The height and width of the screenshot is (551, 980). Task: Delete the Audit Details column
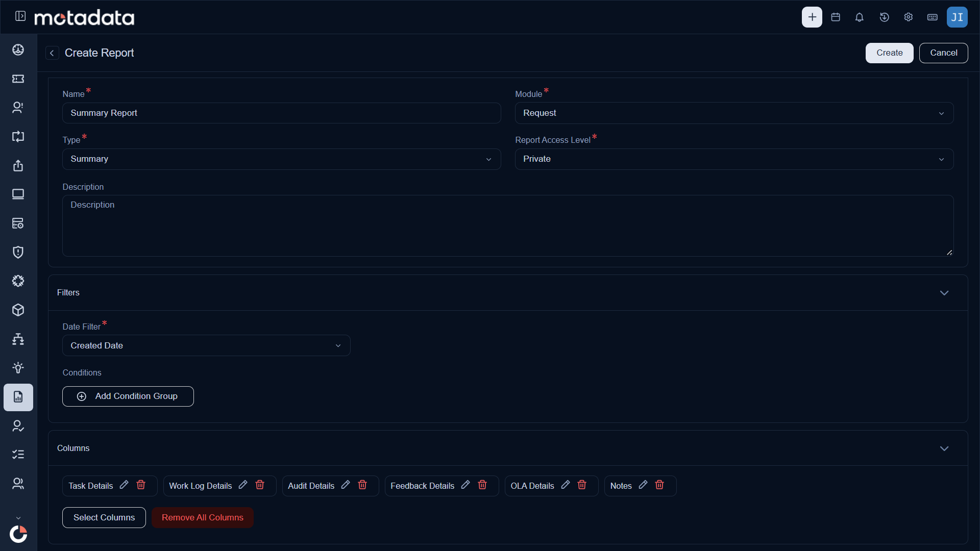pos(362,485)
